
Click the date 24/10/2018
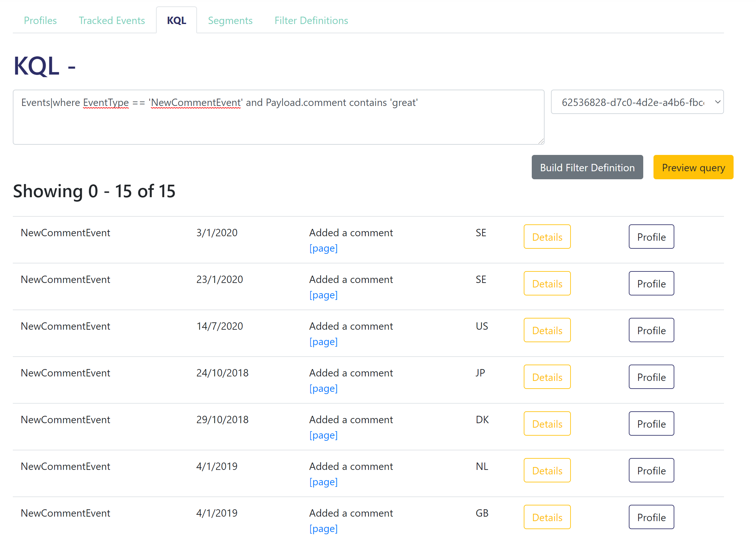click(222, 373)
